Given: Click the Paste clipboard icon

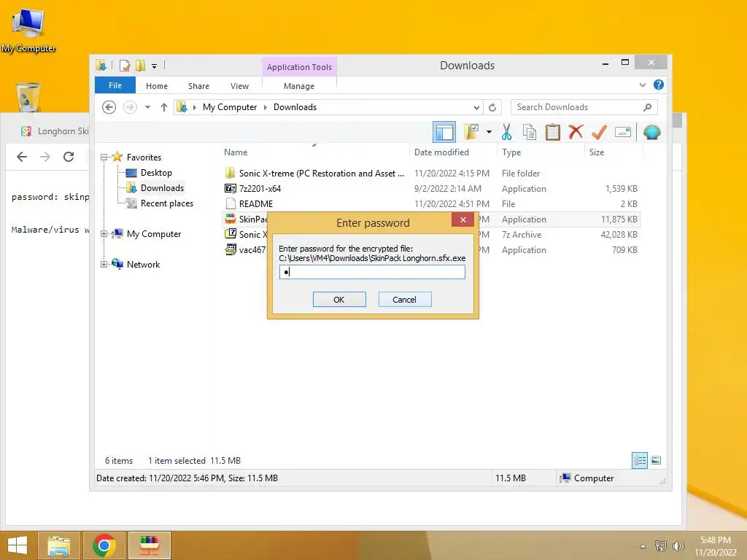Looking at the screenshot, I should (x=553, y=132).
